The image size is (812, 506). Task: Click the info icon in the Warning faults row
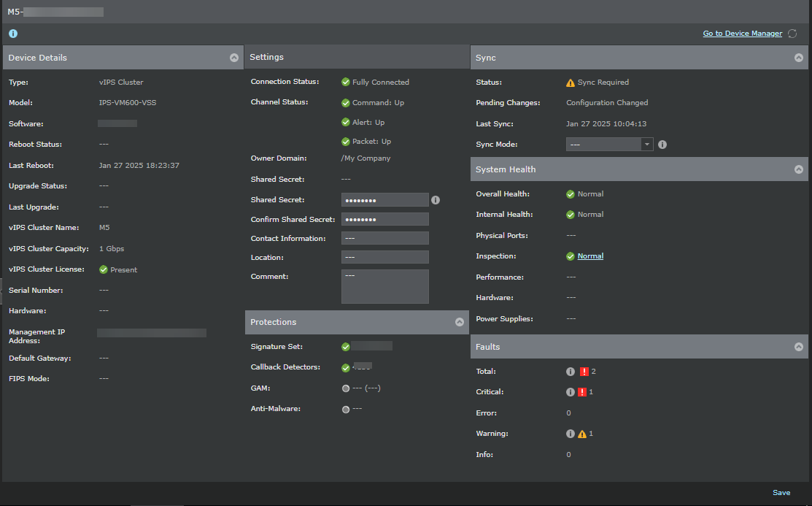click(571, 434)
